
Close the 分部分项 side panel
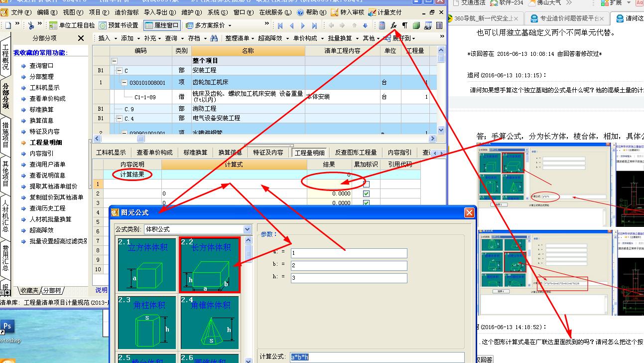coord(81,38)
